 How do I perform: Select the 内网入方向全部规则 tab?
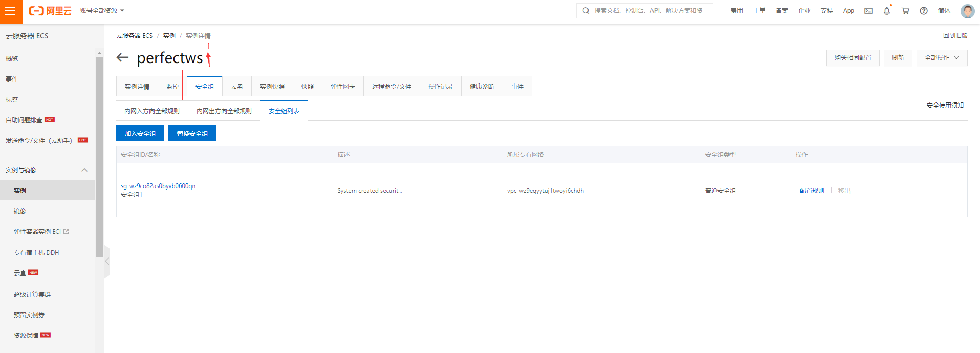coord(152,111)
